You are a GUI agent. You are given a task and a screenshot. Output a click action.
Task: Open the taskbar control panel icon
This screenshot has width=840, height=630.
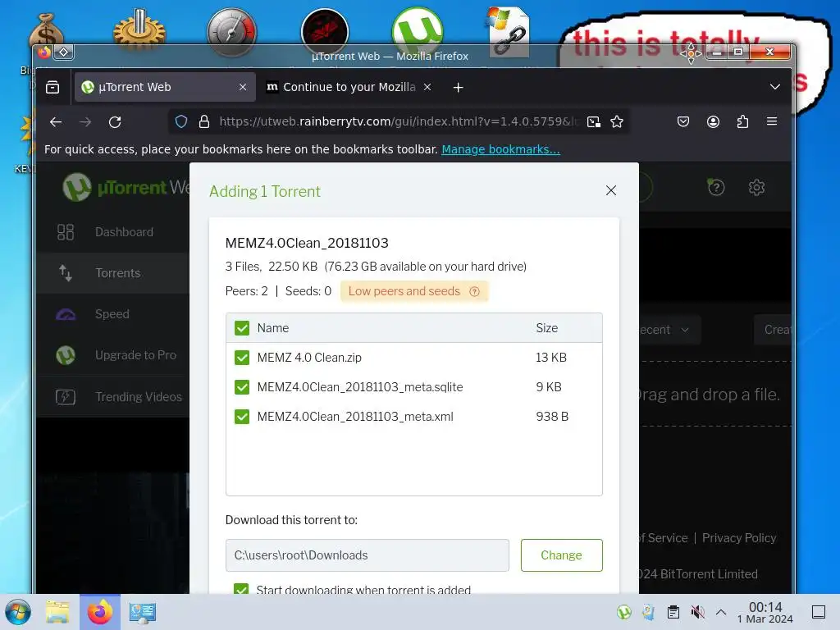pos(143,612)
